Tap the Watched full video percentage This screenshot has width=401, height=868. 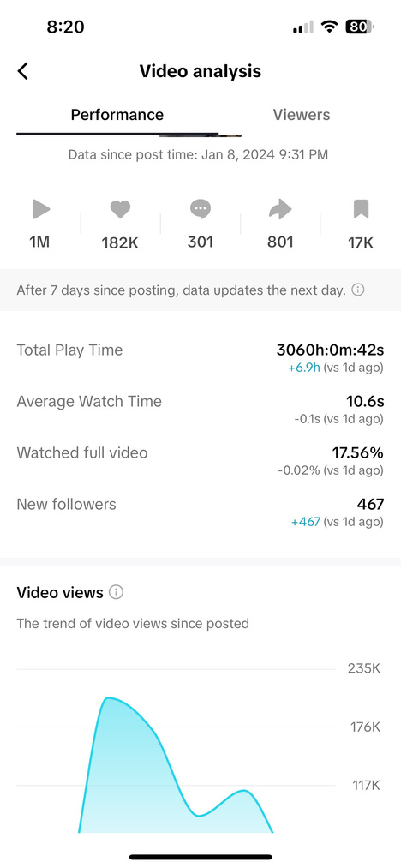click(358, 452)
